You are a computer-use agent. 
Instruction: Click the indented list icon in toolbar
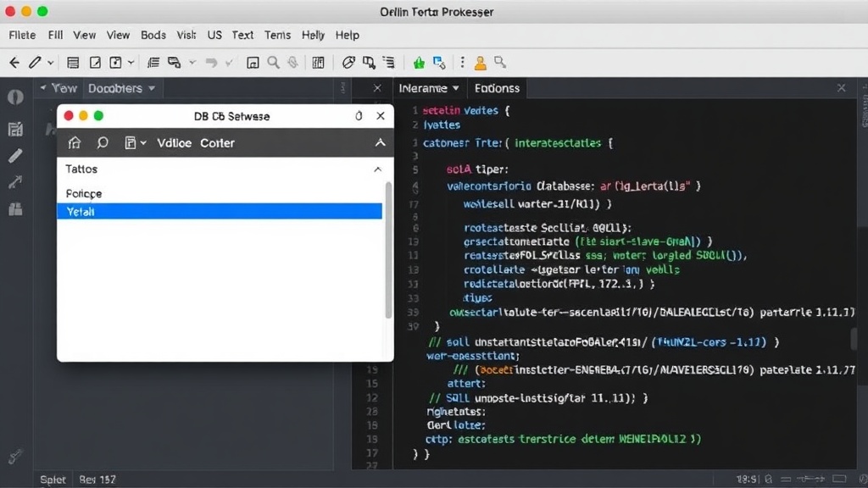point(388,63)
